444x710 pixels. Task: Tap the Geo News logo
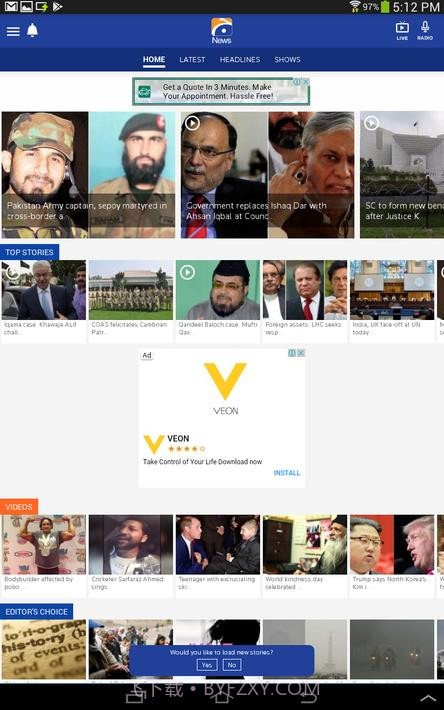222,31
